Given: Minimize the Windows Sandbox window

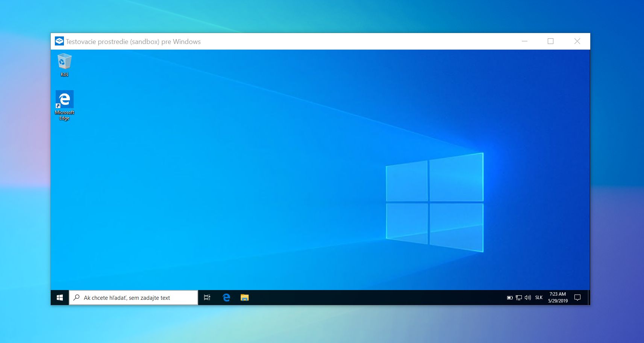Looking at the screenshot, I should [x=525, y=41].
